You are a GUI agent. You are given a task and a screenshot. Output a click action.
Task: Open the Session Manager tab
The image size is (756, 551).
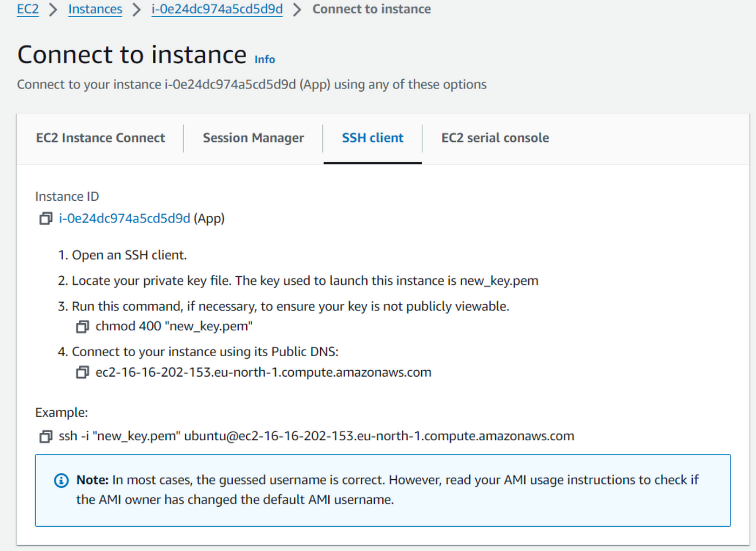(253, 138)
